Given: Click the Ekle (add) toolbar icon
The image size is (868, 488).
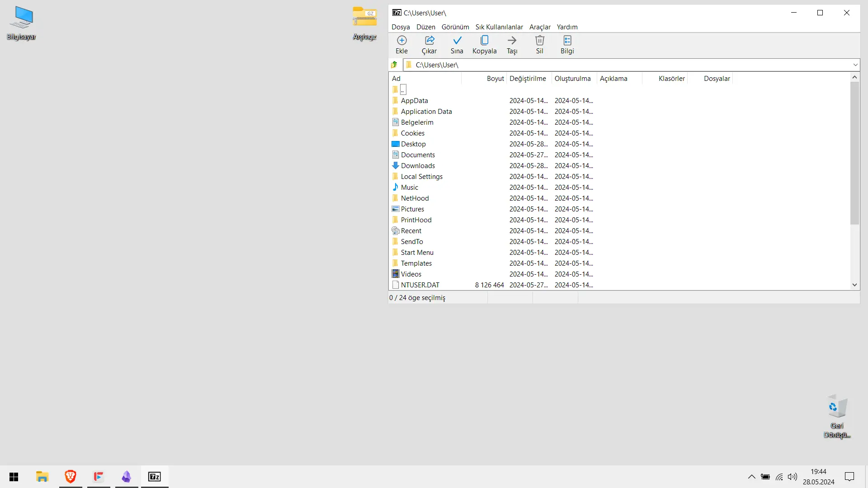Looking at the screenshot, I should pos(401,45).
